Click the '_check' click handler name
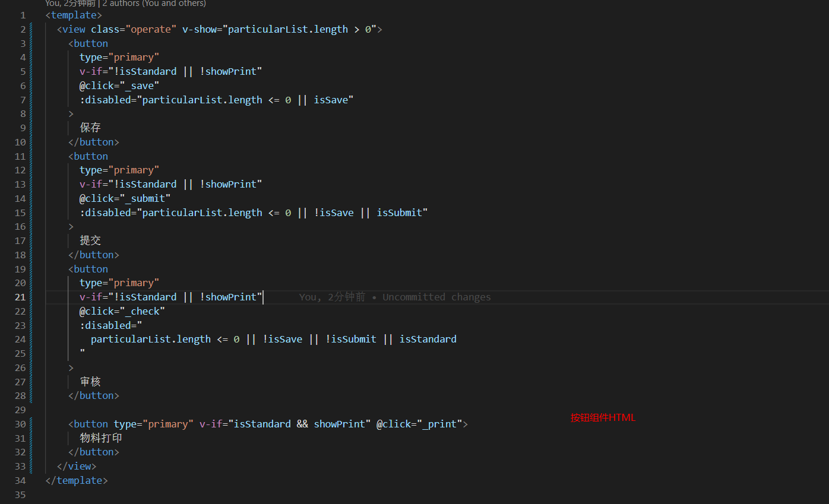 (144, 311)
